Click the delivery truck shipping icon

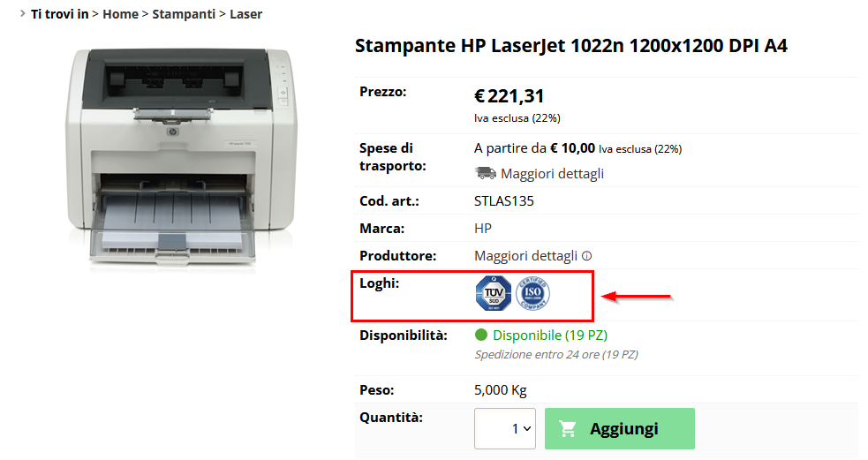(486, 173)
